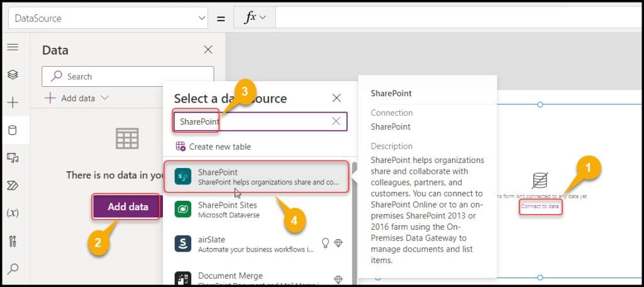This screenshot has height=287, width=644.
Task: Click the top resize handle of form
Action: 540,104
